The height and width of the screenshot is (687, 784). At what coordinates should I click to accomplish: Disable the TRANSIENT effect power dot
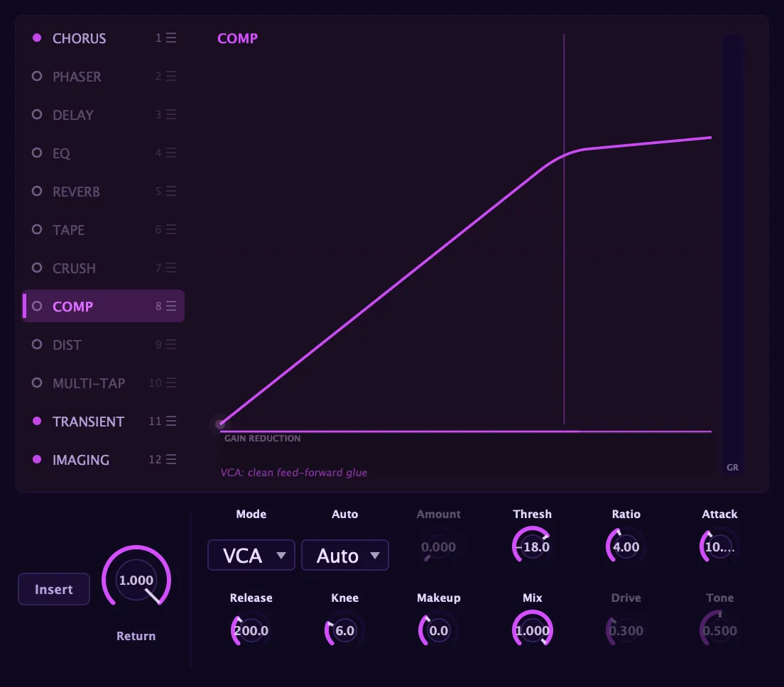[x=37, y=421]
